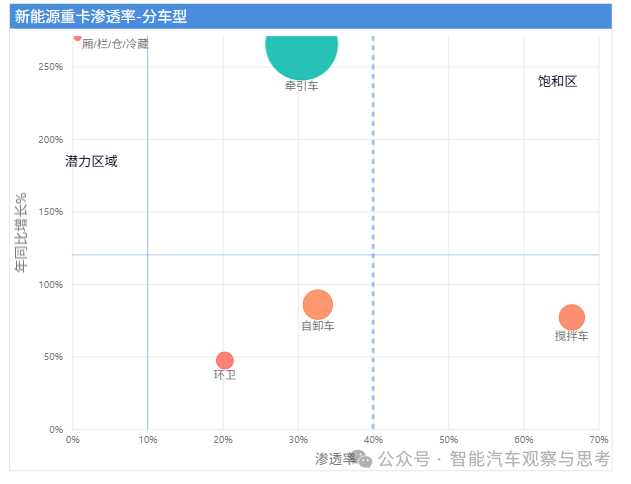Click the 70% tick on the horizontal axis
Viewport: 631px width, 484px height.
(x=598, y=440)
